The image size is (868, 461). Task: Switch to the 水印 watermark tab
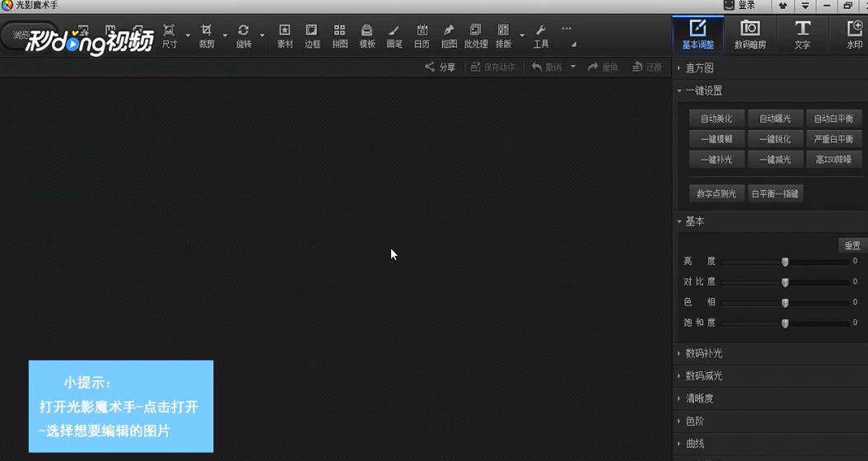point(853,35)
